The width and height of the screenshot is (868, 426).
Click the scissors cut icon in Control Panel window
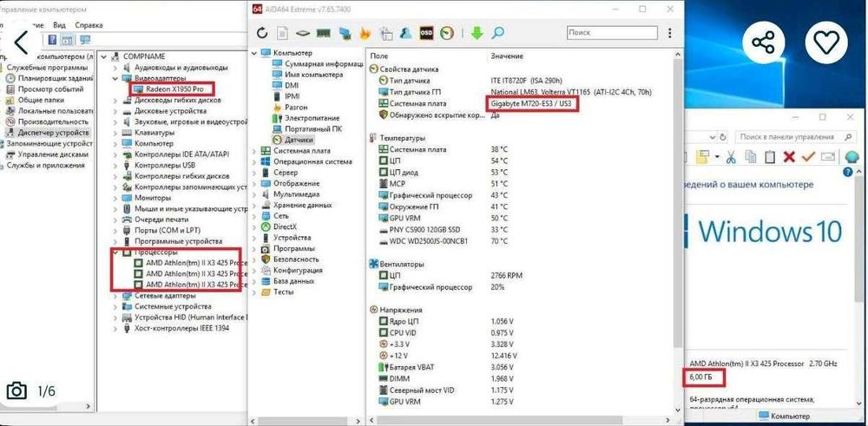731,157
